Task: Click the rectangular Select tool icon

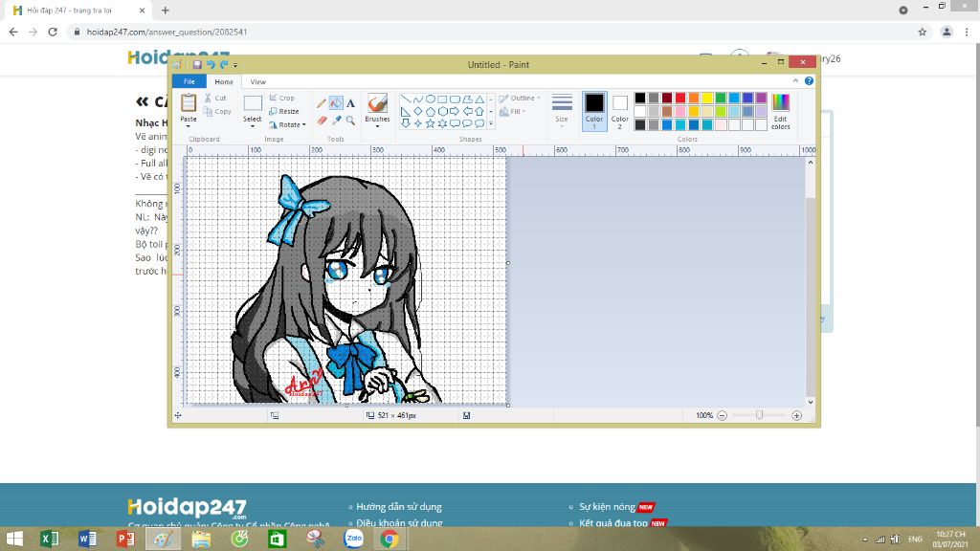Action: coord(253,103)
